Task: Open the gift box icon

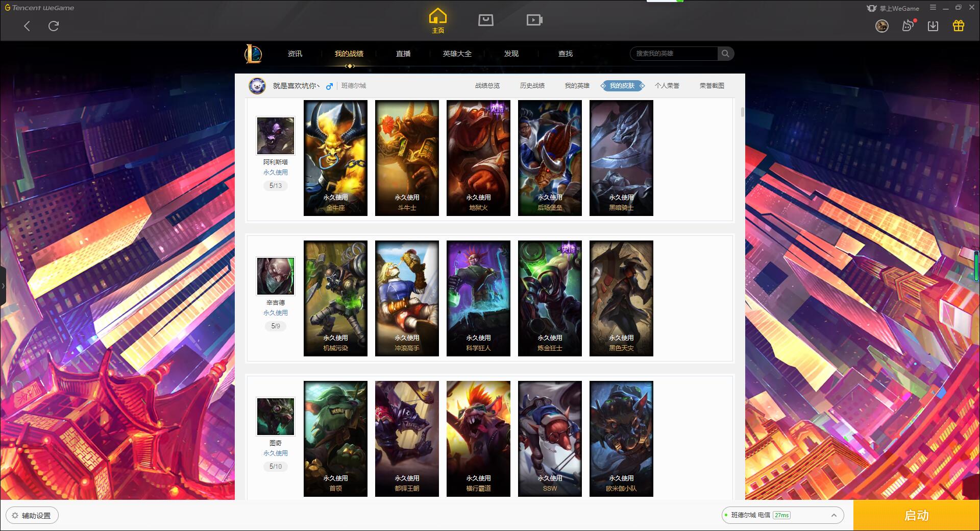Action: [x=959, y=26]
